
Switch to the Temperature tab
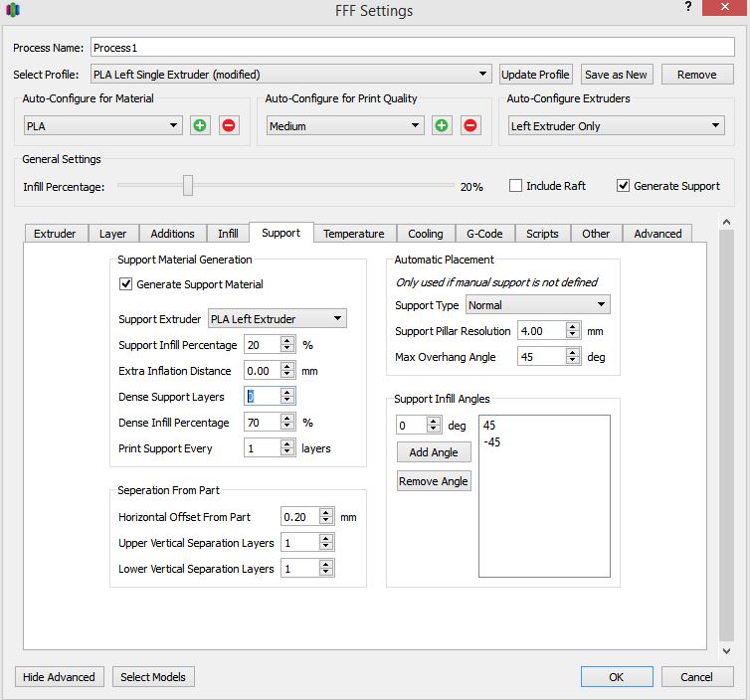tap(353, 234)
